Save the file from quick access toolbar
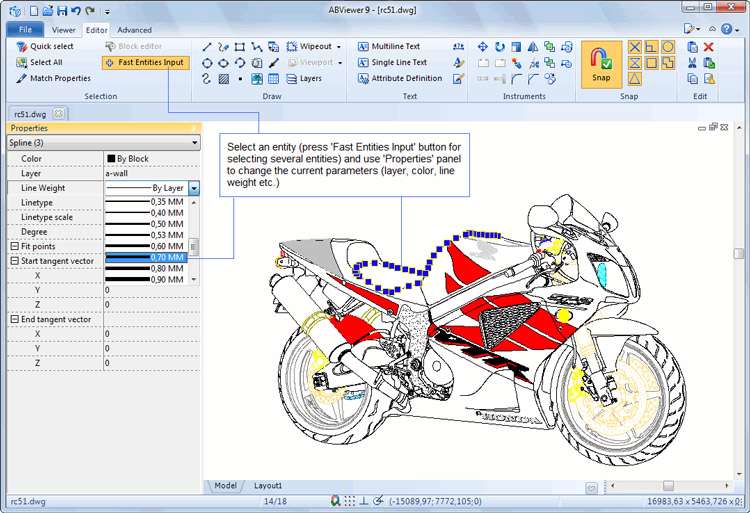The height and width of the screenshot is (513, 750). (62, 11)
